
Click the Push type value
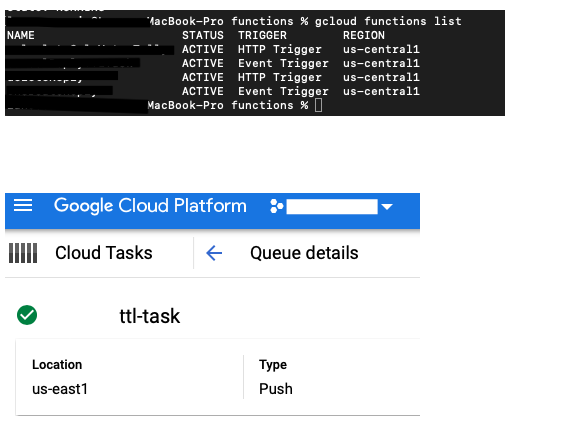pos(276,389)
